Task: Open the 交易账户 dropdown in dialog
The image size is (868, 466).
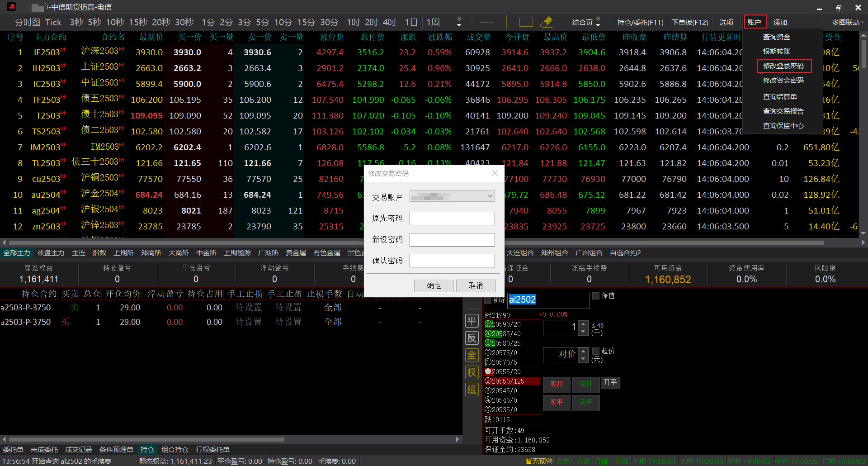Action: click(452, 196)
